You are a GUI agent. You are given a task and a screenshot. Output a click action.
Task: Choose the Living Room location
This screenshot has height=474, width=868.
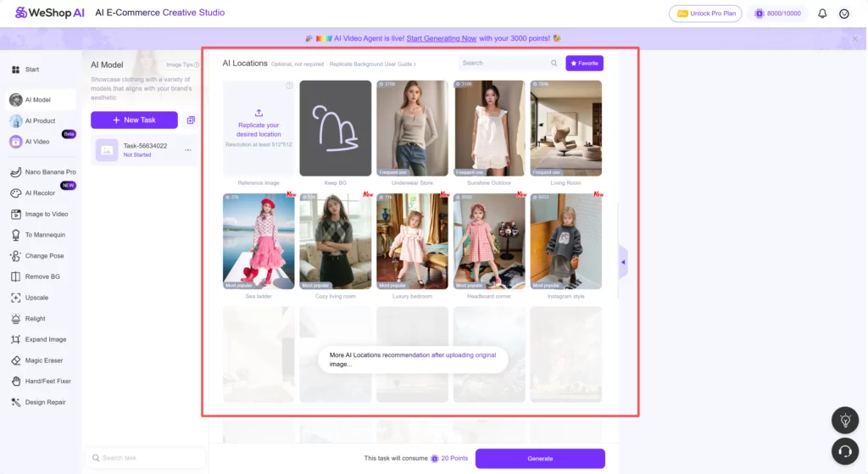tap(565, 129)
